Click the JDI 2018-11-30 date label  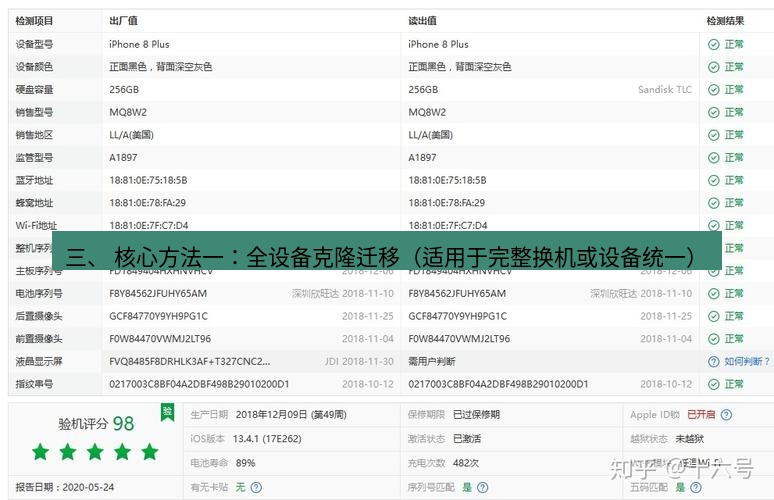359,362
